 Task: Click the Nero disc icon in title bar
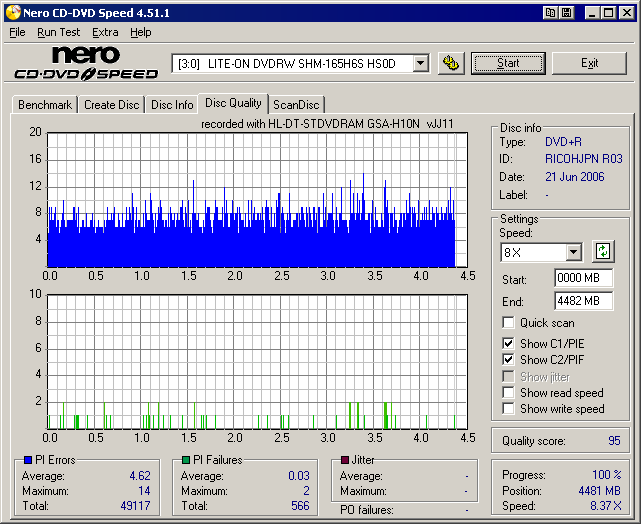point(12,13)
